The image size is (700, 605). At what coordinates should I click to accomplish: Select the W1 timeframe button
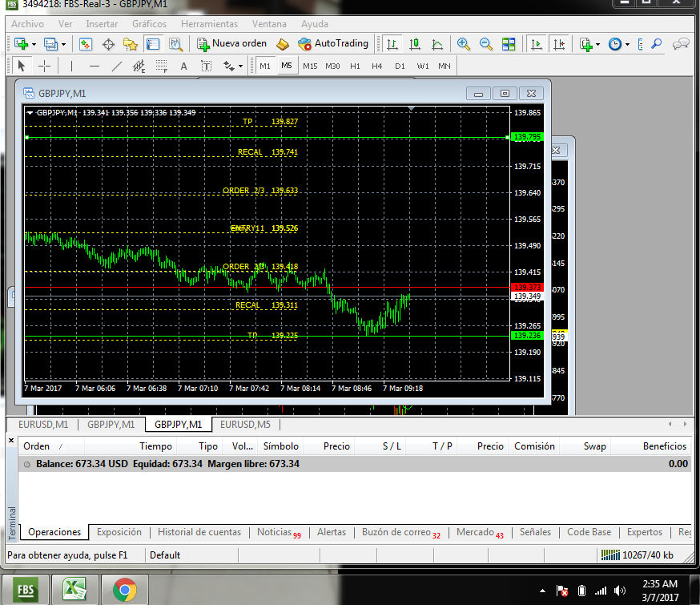(422, 66)
